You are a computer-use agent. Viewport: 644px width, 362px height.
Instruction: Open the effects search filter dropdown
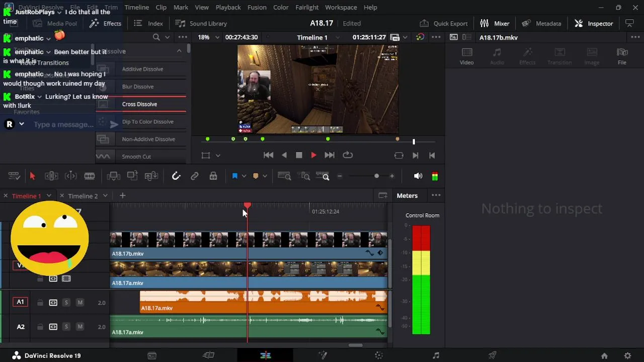coord(169,37)
